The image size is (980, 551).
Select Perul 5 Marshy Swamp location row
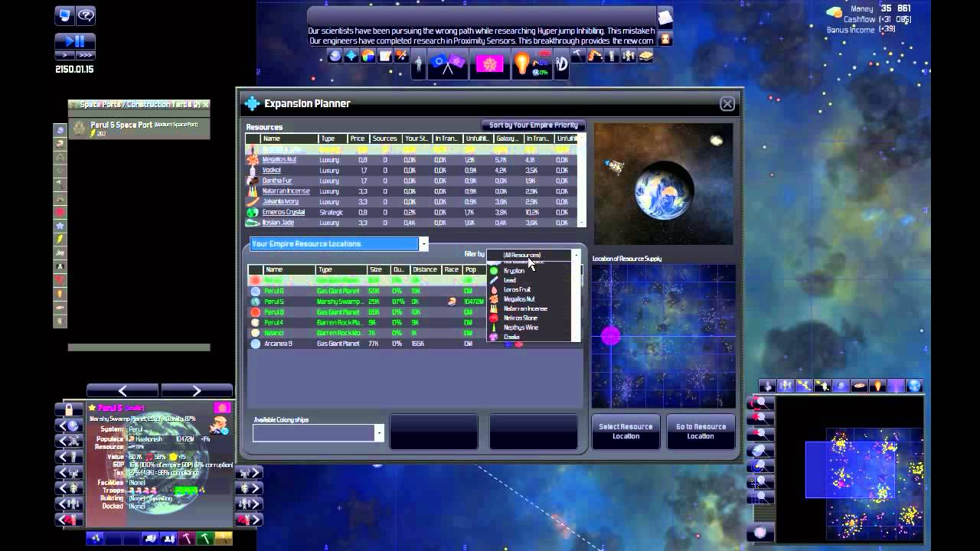coord(365,302)
